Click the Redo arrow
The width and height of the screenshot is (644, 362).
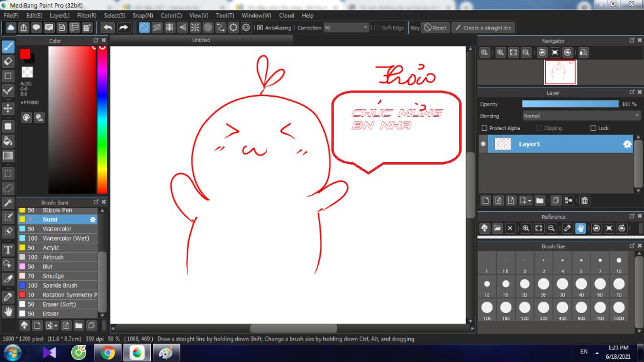pyautogui.click(x=123, y=28)
